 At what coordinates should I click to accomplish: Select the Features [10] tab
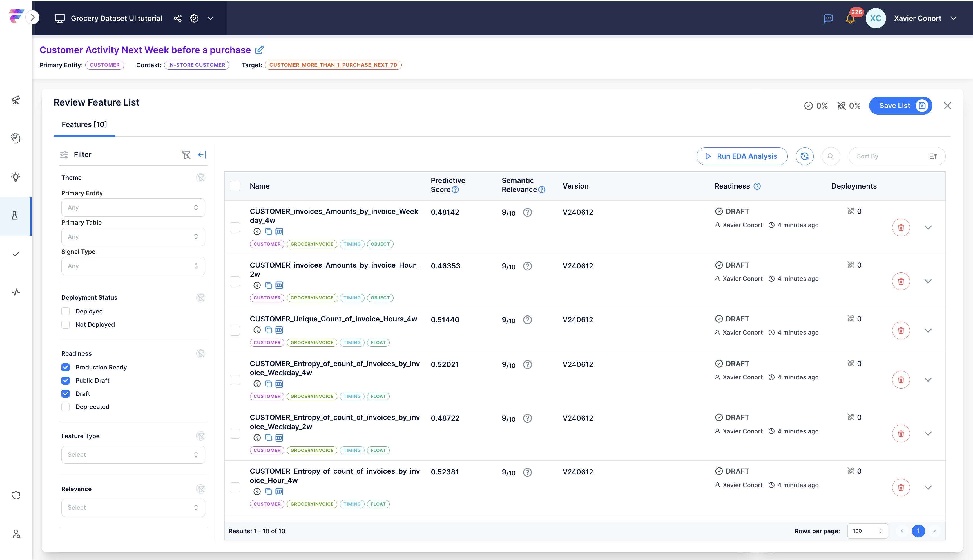[x=84, y=125]
